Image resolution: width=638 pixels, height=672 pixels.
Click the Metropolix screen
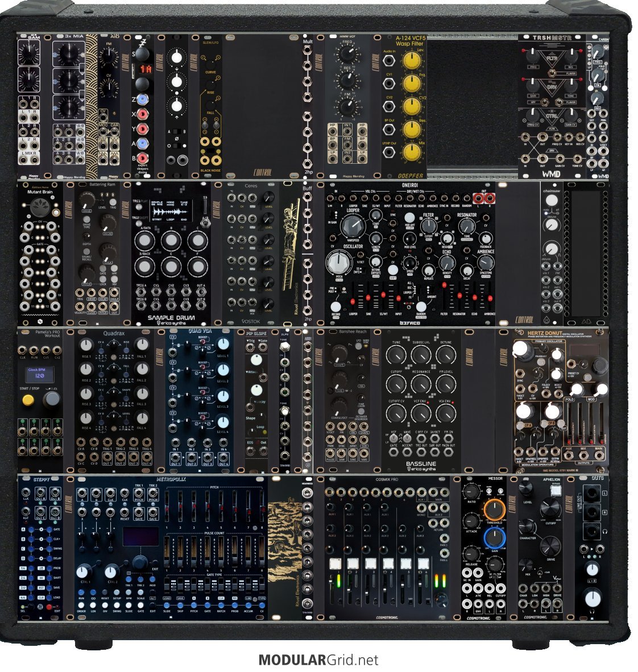point(140,538)
